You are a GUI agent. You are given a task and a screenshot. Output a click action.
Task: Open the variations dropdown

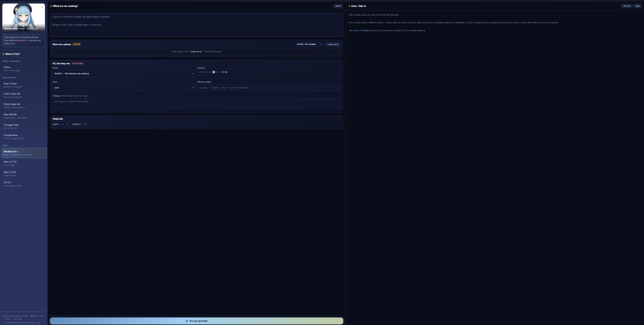(85, 124)
